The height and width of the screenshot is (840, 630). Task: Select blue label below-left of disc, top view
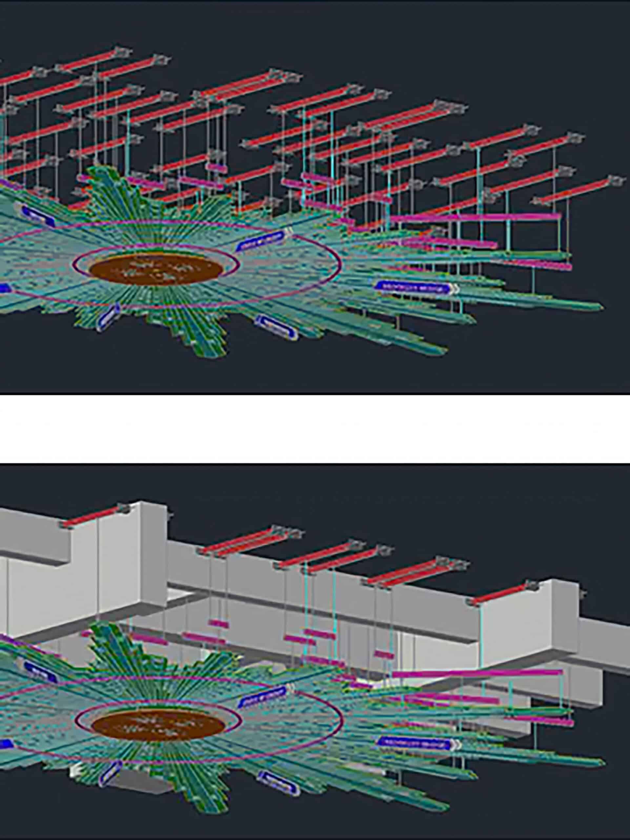tap(108, 316)
